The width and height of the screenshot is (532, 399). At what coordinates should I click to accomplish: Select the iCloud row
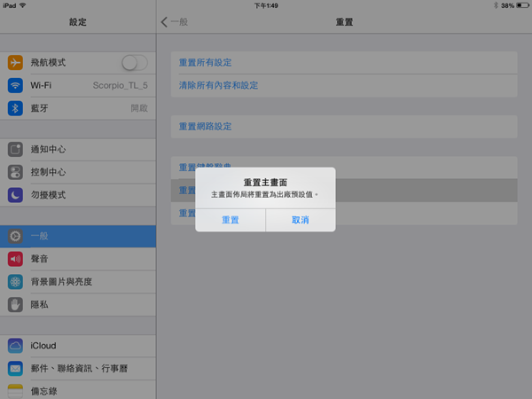(78, 346)
